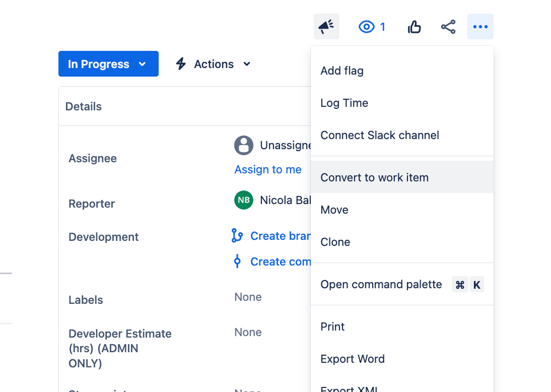This screenshot has height=392, width=551.
Task: Toggle watching with the eye icon
Action: point(367,26)
